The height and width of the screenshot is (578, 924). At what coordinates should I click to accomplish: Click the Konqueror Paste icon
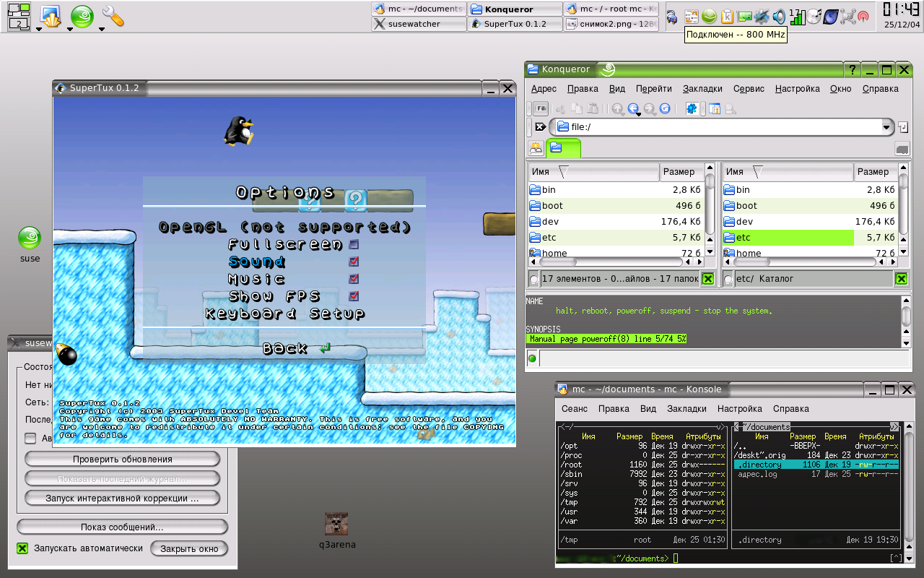pyautogui.click(x=593, y=109)
